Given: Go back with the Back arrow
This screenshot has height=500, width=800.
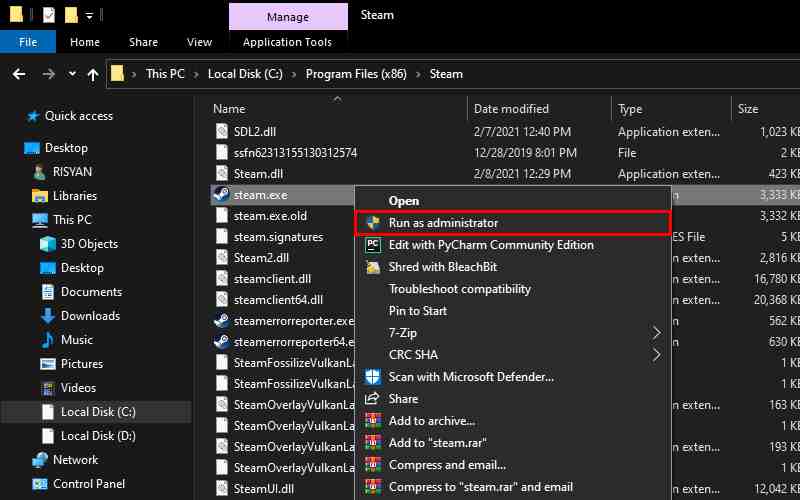Looking at the screenshot, I should coord(19,74).
